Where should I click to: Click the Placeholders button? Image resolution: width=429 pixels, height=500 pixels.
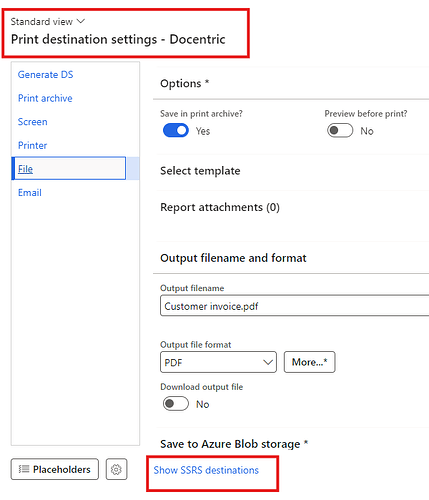click(x=55, y=469)
